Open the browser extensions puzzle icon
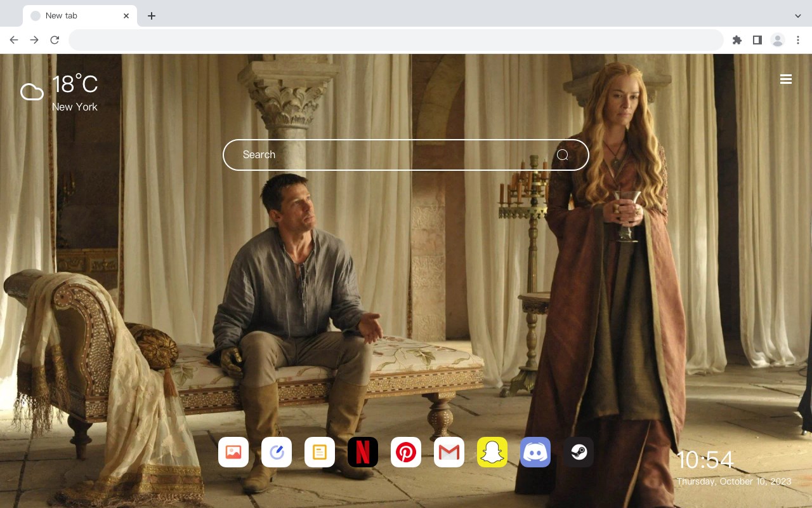Viewport: 812px width, 508px height. 737,40
